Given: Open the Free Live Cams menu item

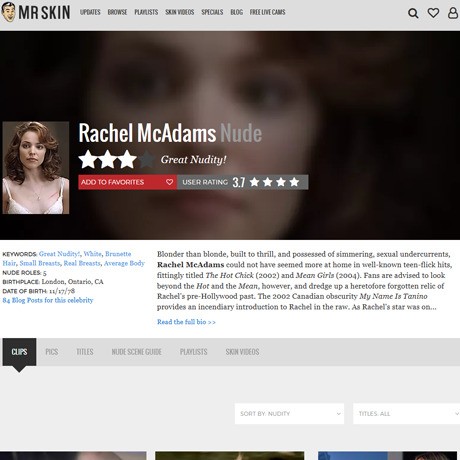Looking at the screenshot, I should 268,12.
